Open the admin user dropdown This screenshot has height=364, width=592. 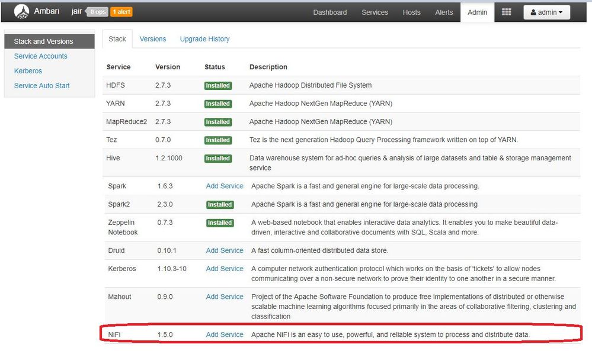(x=546, y=12)
